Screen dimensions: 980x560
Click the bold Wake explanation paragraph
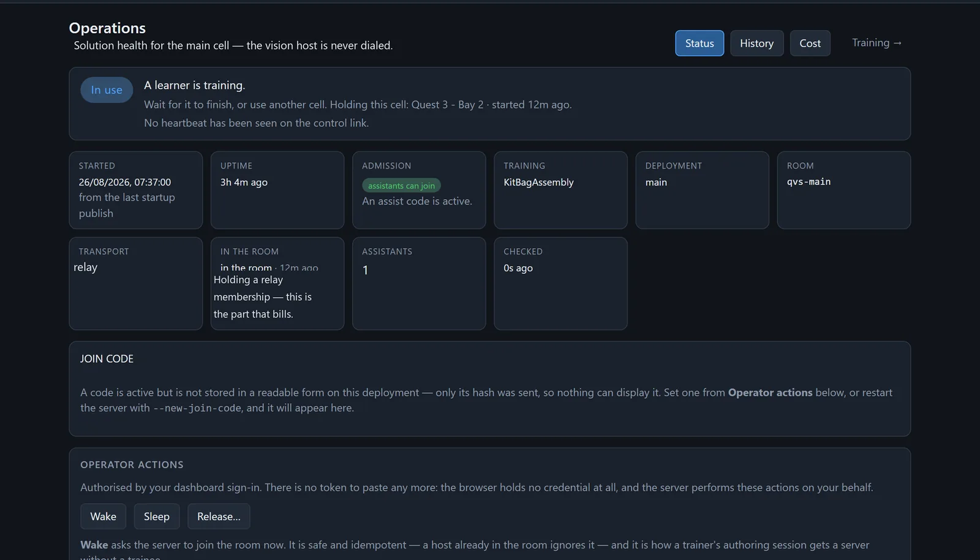coord(475,550)
